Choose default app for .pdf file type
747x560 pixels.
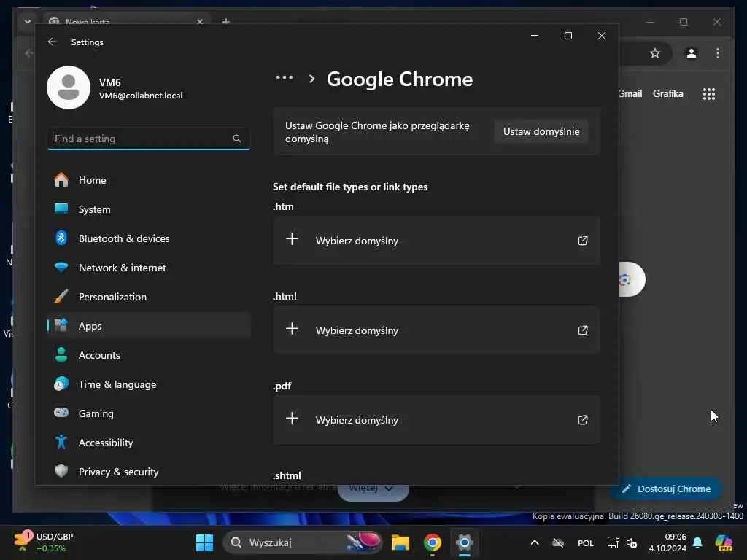436,420
